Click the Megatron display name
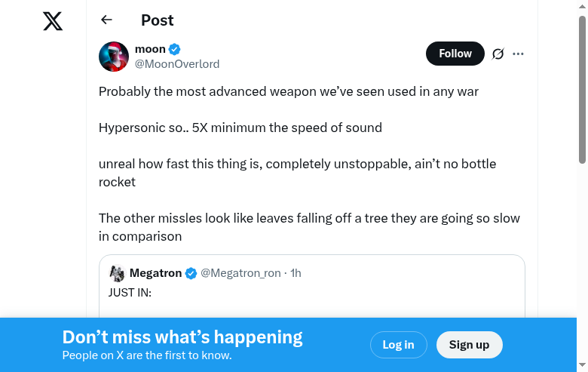The height and width of the screenshot is (372, 588). pyautogui.click(x=155, y=273)
